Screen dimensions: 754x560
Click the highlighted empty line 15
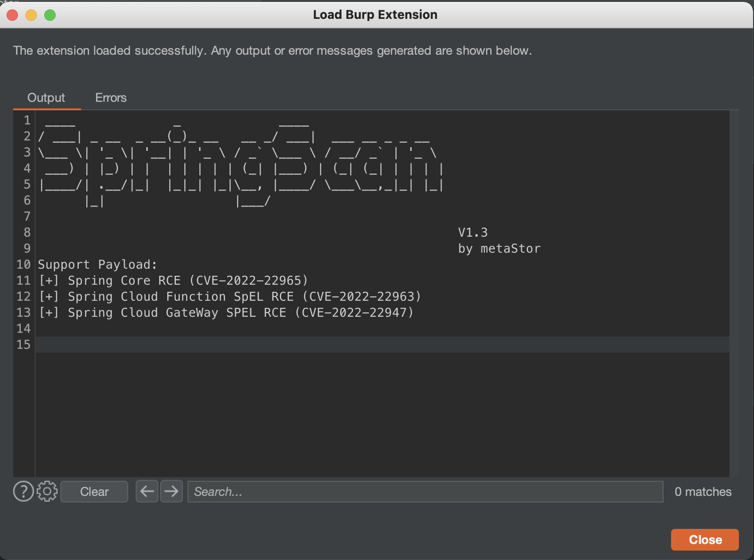pos(382,345)
